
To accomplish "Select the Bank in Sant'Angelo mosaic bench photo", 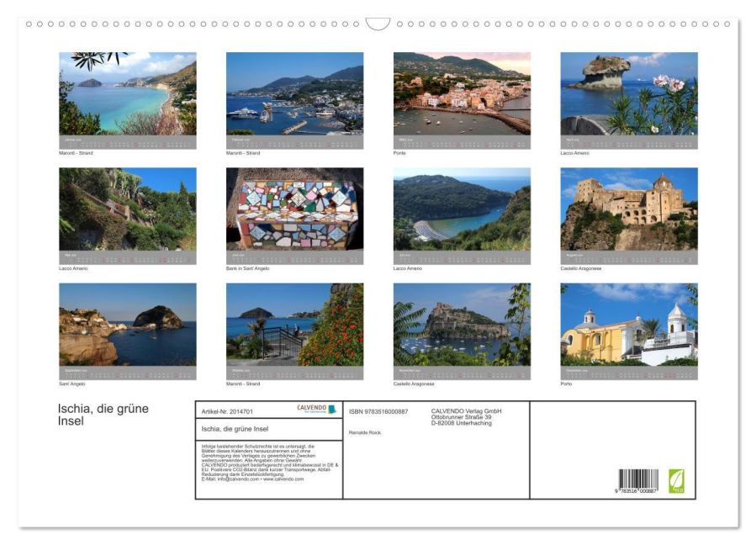I will 294,209.
